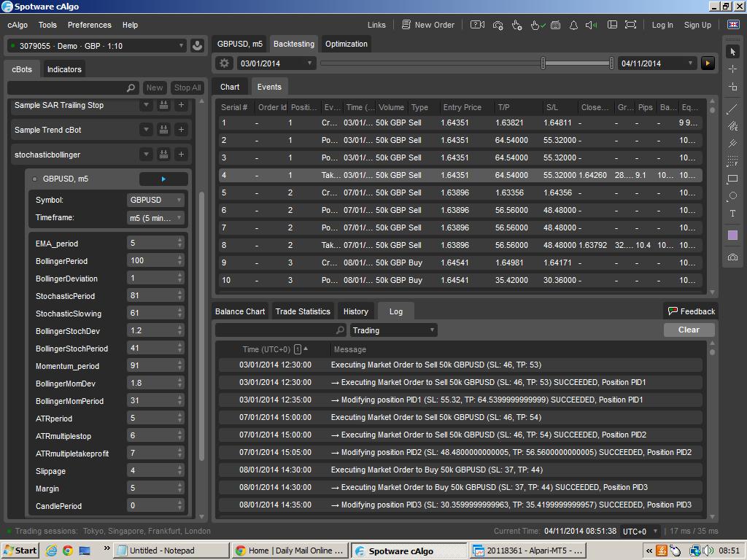The image size is (747, 560).
Task: Start backtesting with the play button
Action: click(708, 63)
